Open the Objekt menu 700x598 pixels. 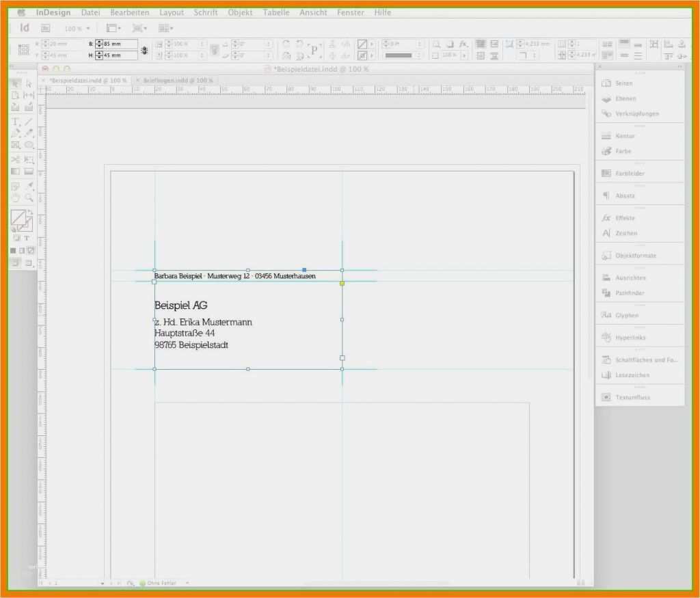240,12
